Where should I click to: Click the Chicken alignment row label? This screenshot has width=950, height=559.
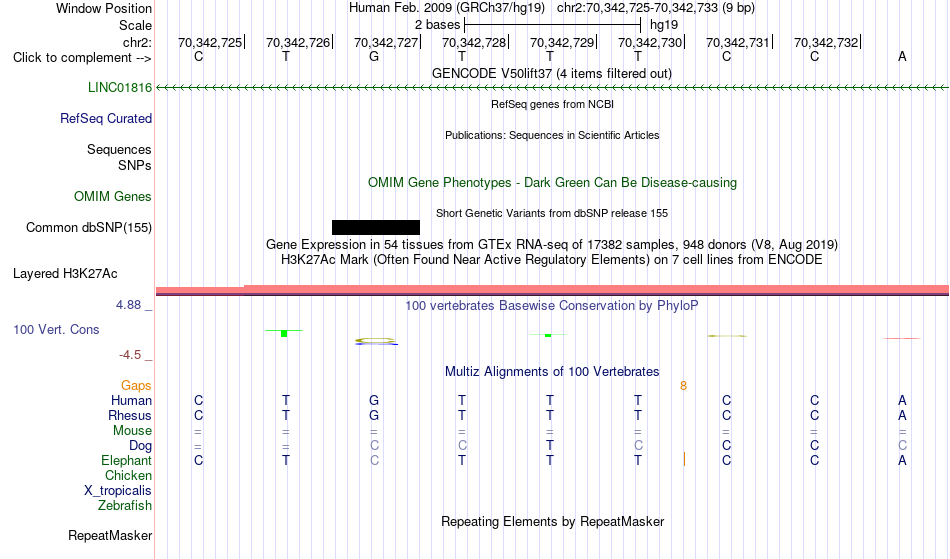pos(128,475)
